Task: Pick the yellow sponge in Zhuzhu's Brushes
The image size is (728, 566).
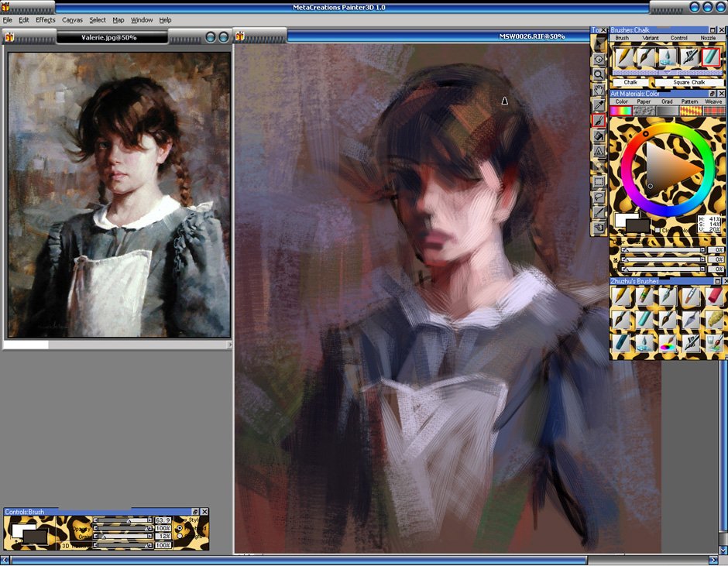Action: (714, 320)
